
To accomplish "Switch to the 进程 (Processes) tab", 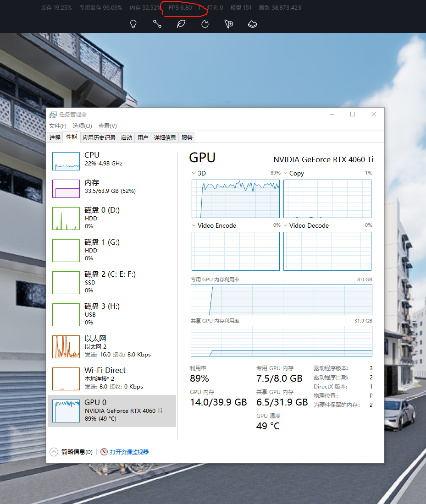I will click(55, 137).
